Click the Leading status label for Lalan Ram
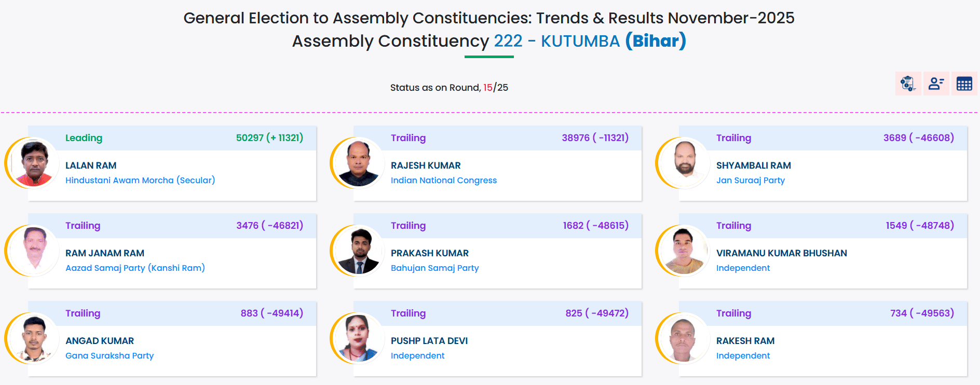Viewport: 980px width, 385px height. click(84, 138)
